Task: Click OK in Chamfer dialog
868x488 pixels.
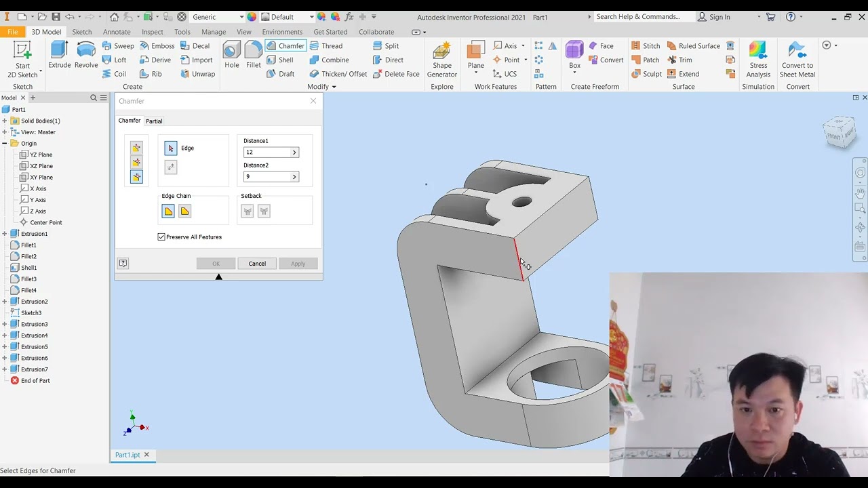Action: pos(216,264)
